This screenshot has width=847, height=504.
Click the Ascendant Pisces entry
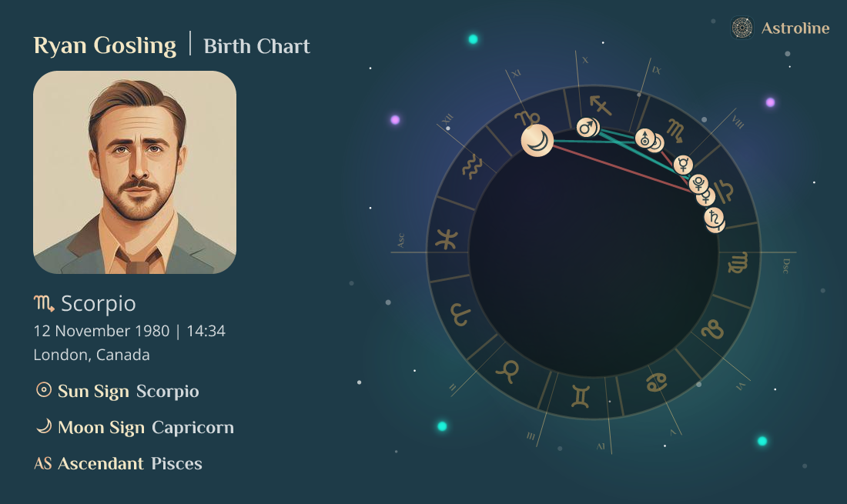point(119,463)
